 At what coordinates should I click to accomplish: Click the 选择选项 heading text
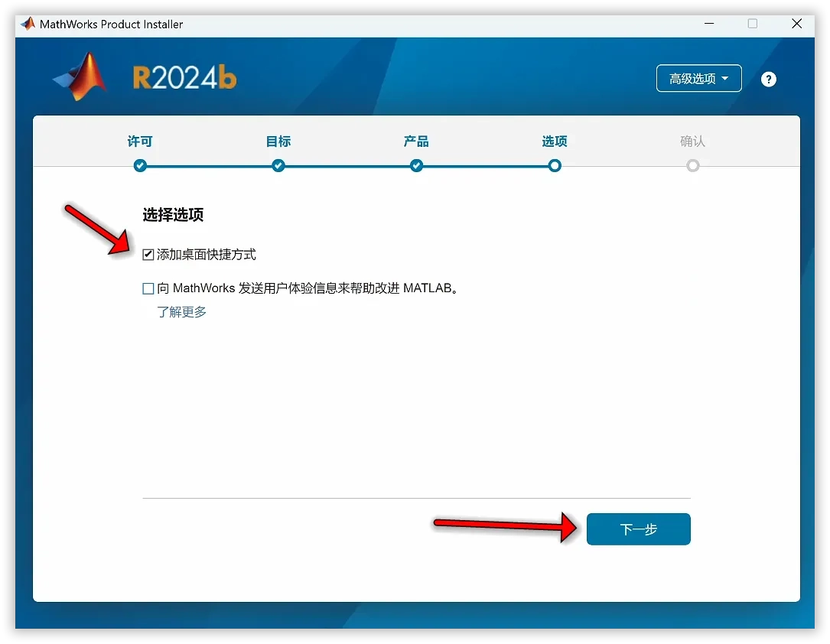[173, 215]
